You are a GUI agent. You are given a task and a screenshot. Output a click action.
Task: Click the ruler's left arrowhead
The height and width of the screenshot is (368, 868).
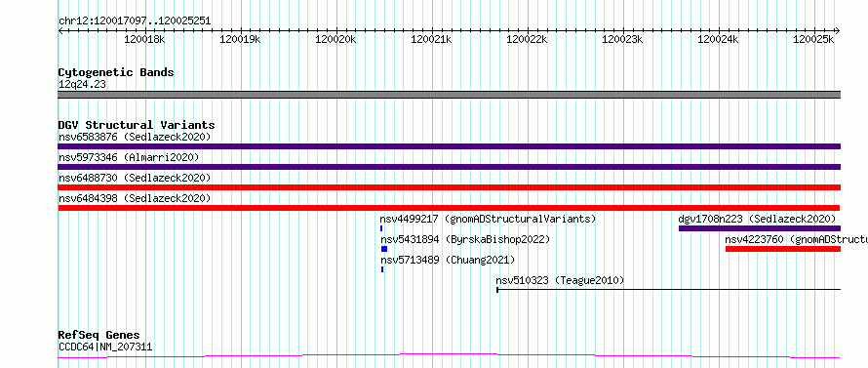tap(60, 31)
